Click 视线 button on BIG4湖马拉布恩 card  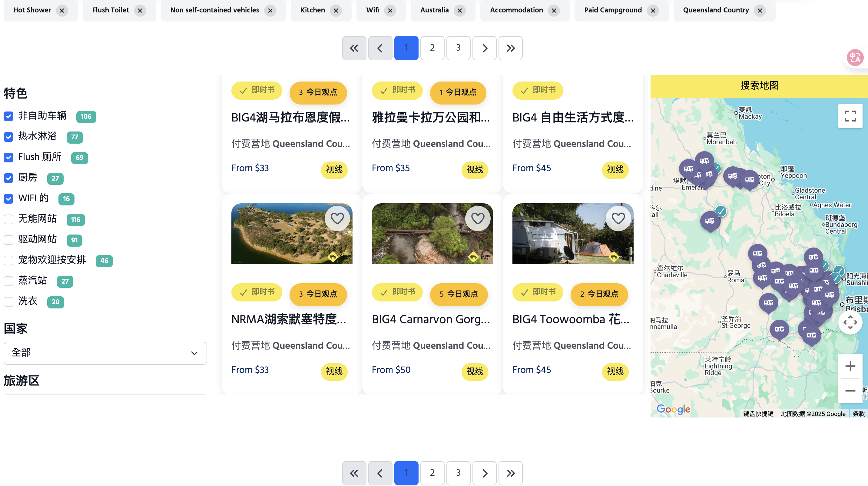point(334,170)
